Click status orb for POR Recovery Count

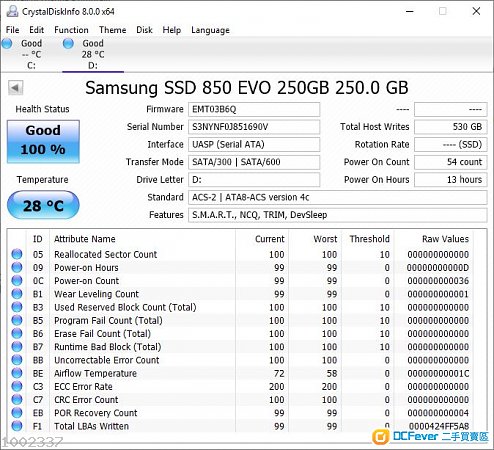pos(17,413)
